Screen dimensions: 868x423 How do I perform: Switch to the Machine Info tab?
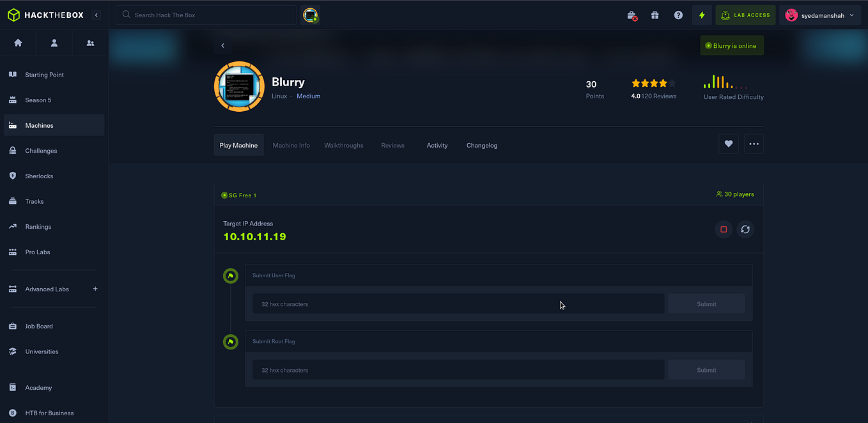coord(291,145)
